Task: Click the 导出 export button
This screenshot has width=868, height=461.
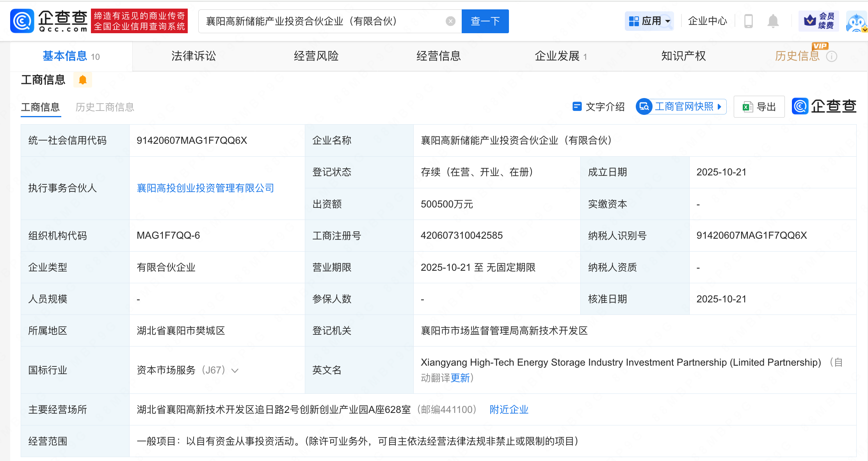Action: coord(759,107)
